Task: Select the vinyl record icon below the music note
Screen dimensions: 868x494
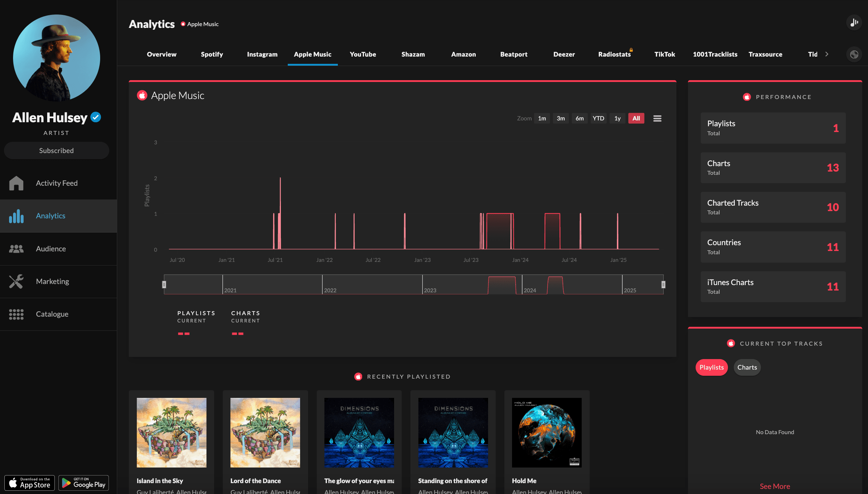Action: click(854, 54)
